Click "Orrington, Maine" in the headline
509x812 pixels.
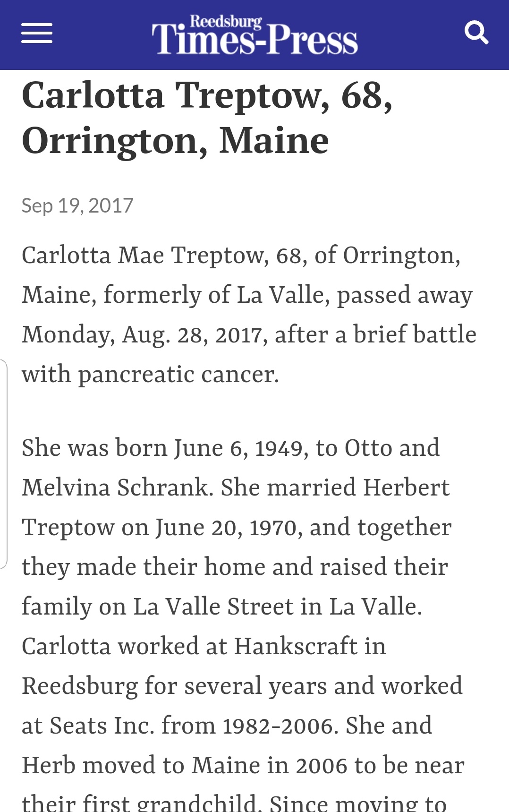coord(175,141)
